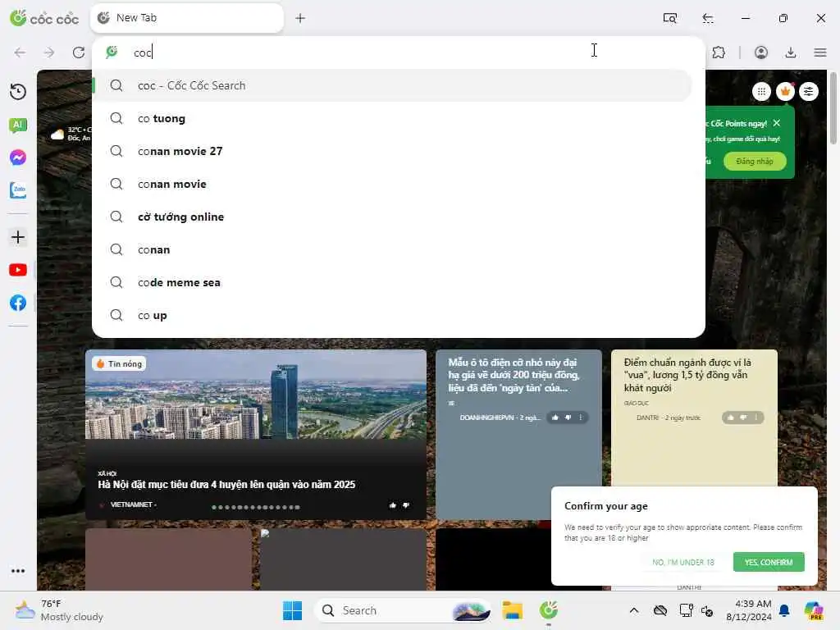Open new tab customization sliders icon
This screenshot has width=840, height=630.
point(808,92)
